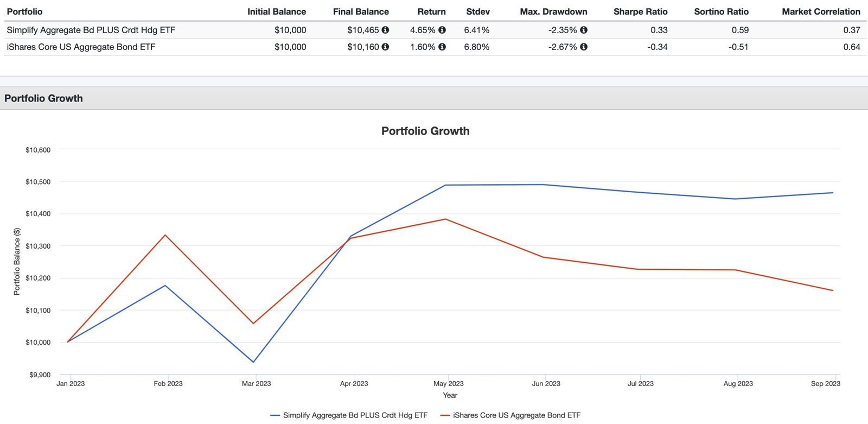Click the -0.51 Sortino Ratio value
Image resolution: width=868 pixels, height=424 pixels.
(x=738, y=47)
